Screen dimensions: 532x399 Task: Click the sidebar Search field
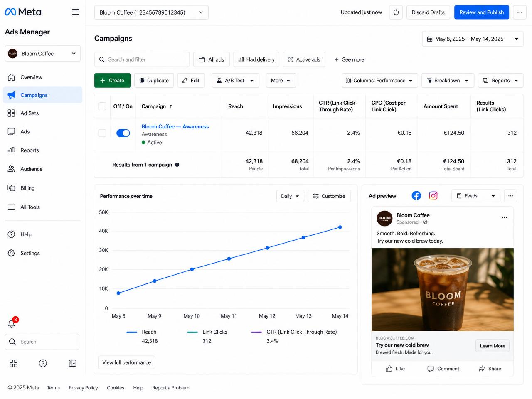(42, 342)
